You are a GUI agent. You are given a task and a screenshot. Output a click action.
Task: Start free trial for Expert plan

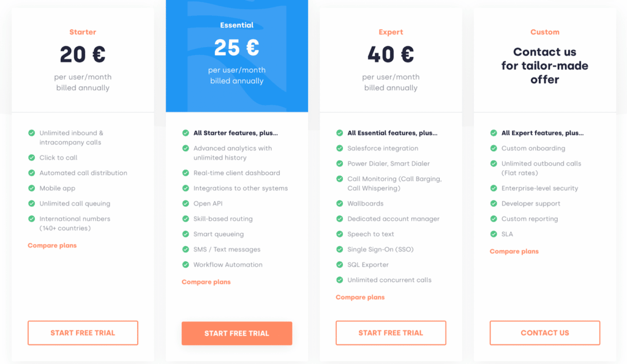[391, 333]
